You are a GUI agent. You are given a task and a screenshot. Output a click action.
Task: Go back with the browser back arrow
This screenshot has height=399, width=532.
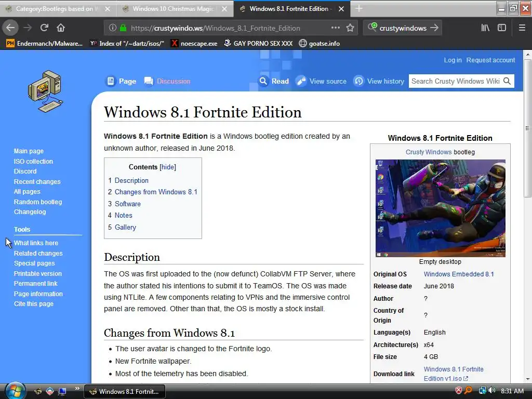point(10,28)
